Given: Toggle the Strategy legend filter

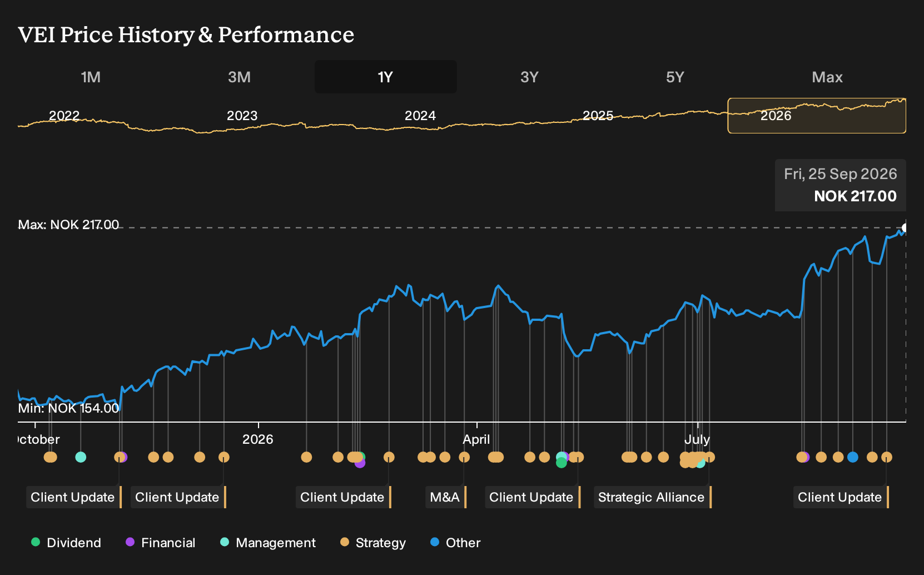Looking at the screenshot, I should (x=373, y=543).
